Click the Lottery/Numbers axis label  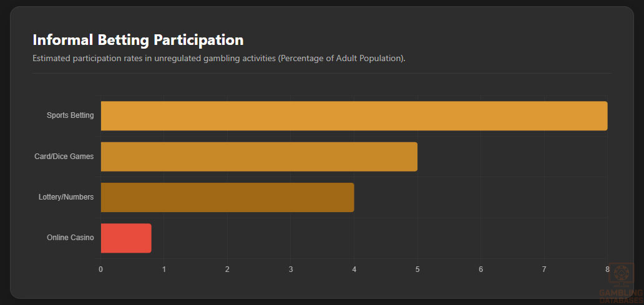[66, 197]
